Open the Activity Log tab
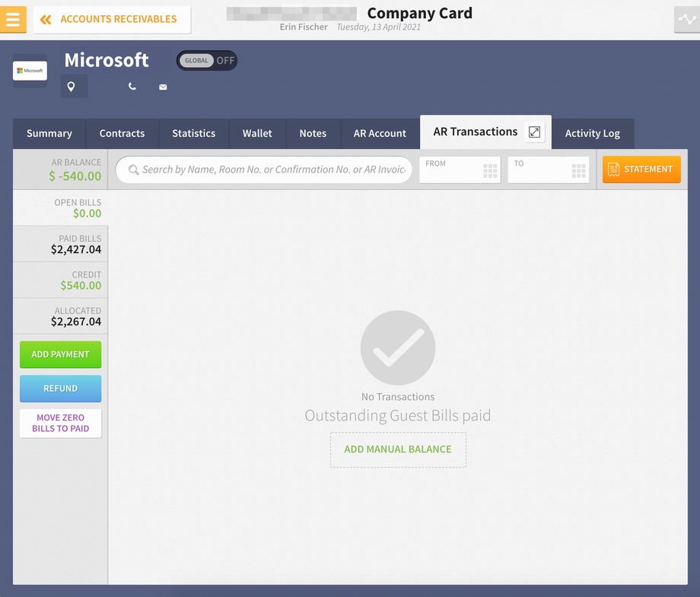The width and height of the screenshot is (700, 597). pos(593,133)
